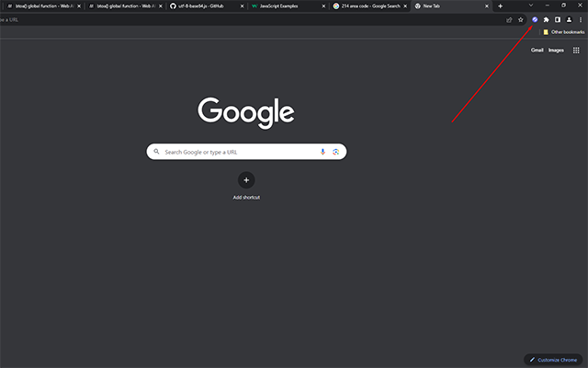The height and width of the screenshot is (368, 588).
Task: Select the New Tab tab
Action: (x=451, y=6)
